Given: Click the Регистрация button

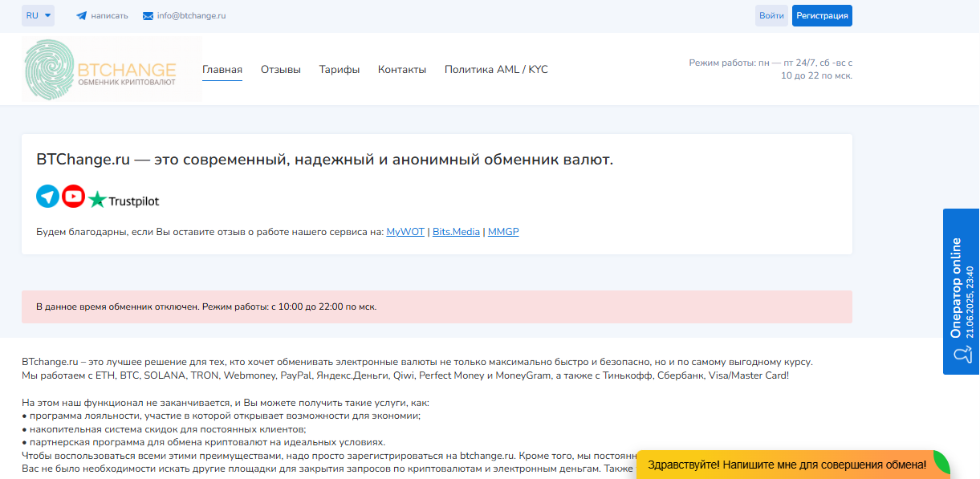Looking at the screenshot, I should (x=822, y=15).
